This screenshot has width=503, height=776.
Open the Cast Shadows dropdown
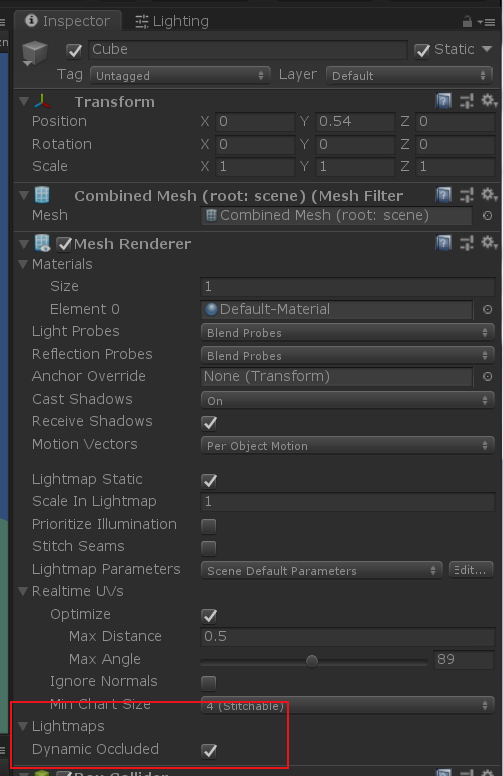tap(348, 400)
